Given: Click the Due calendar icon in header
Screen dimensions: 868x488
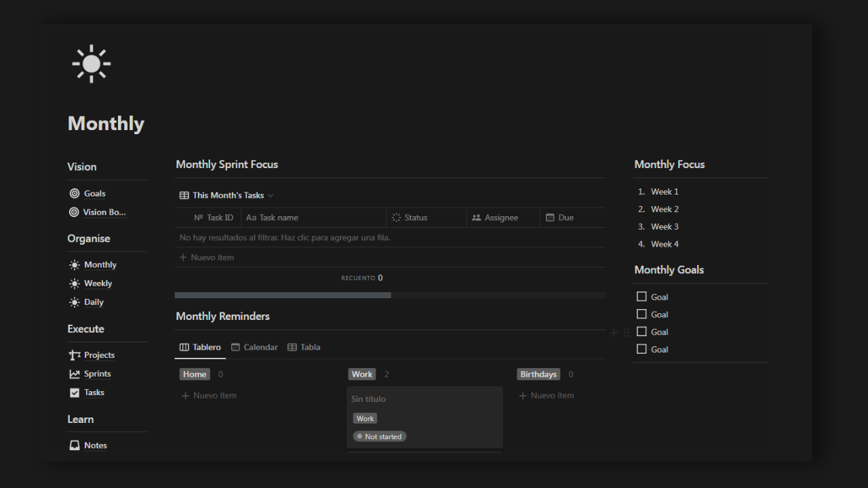Looking at the screenshot, I should point(550,218).
